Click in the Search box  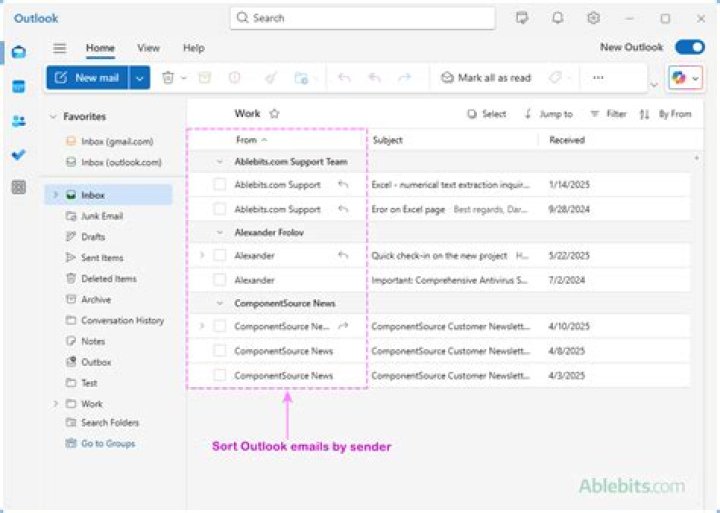coord(363,18)
